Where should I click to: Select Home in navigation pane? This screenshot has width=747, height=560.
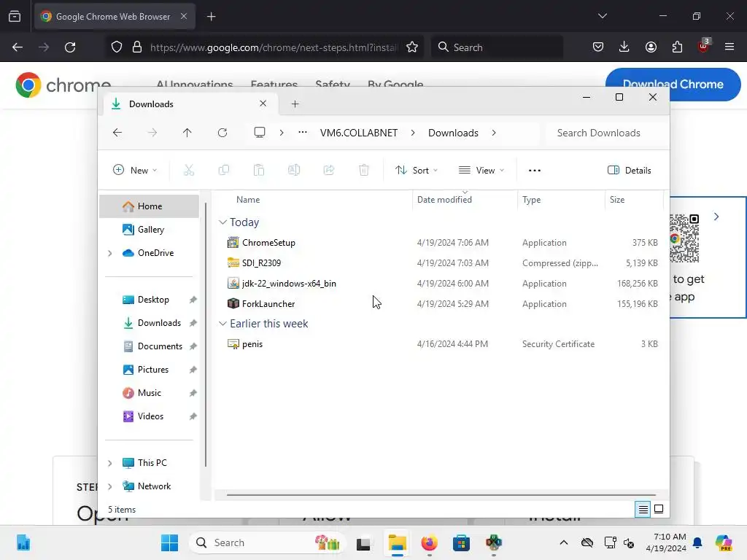[149, 206]
